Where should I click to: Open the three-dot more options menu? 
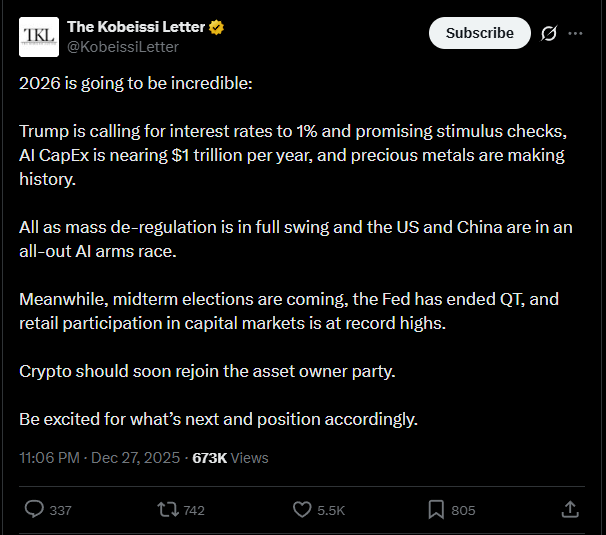[x=575, y=33]
